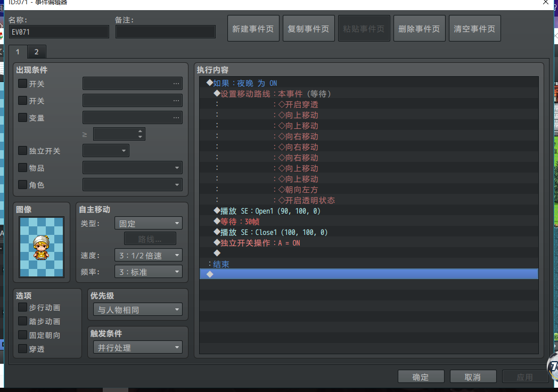This screenshot has height=392, width=558.
Task: Select the 如果：夜晚 为 ON command line
Action: 368,83
